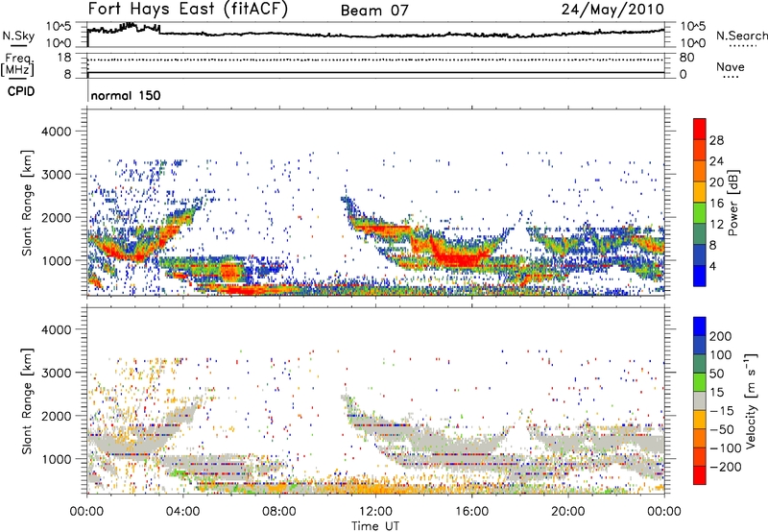This screenshot has width=768, height=532.
Task: Click the 'N.Sky' legend label
Action: click(18, 36)
